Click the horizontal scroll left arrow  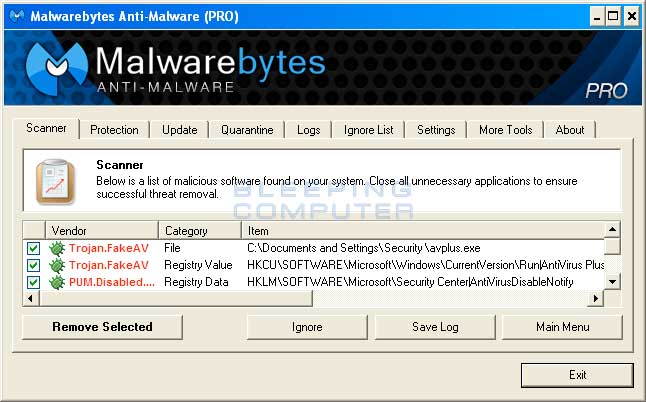click(x=31, y=298)
